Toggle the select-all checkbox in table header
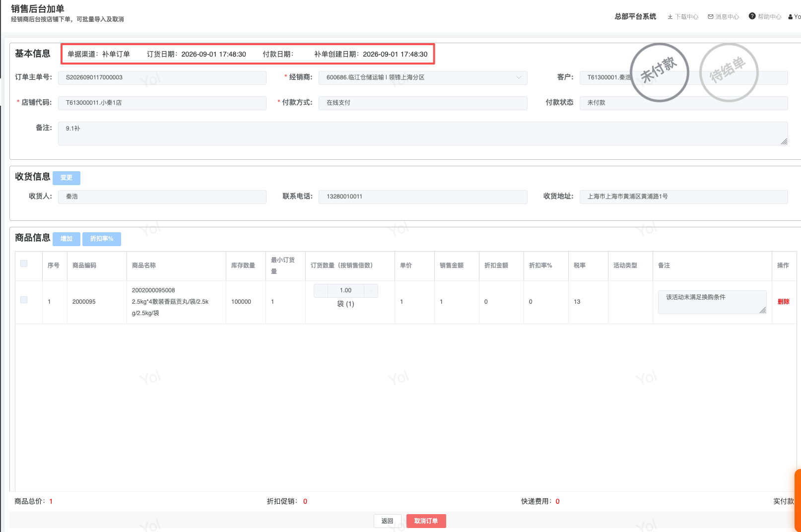 coord(24,264)
